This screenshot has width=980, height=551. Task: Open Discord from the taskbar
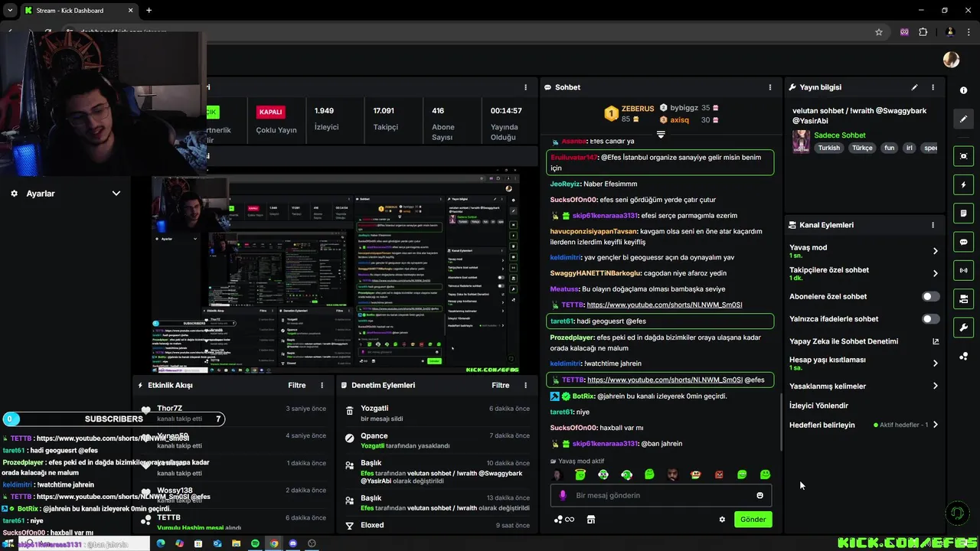pos(292,543)
